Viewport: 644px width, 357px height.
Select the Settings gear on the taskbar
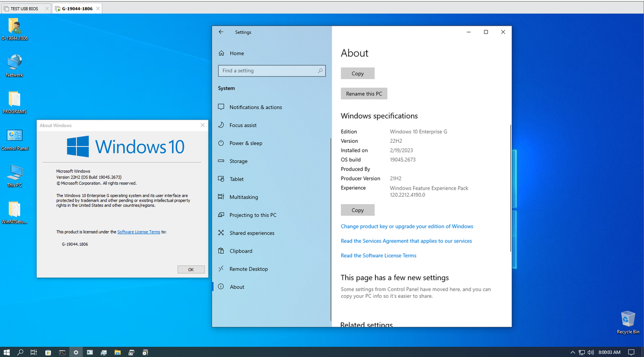(76, 352)
